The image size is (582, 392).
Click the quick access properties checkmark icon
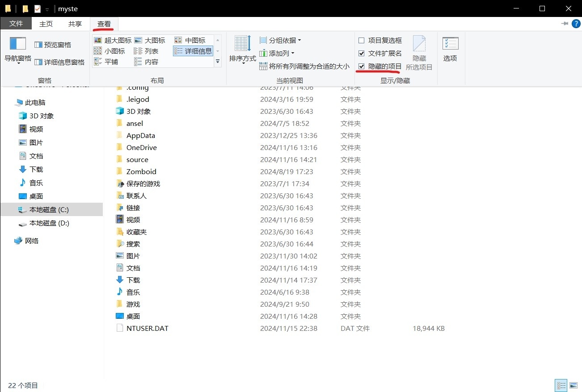click(38, 8)
